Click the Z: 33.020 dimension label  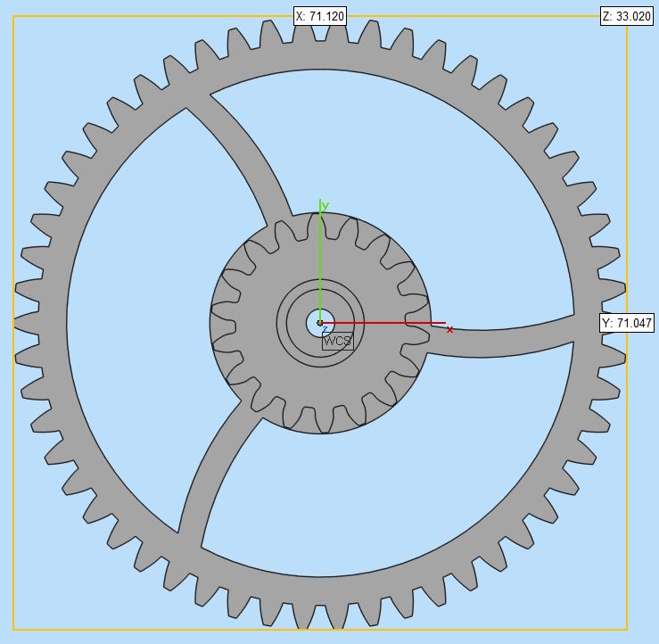627,16
